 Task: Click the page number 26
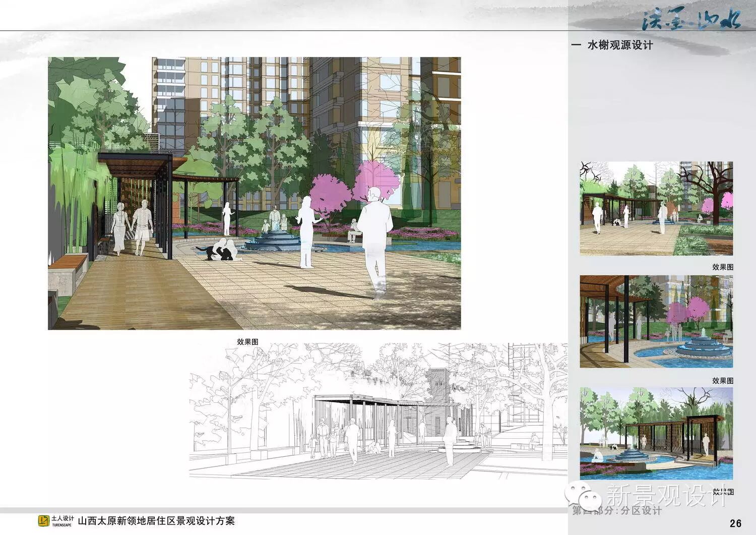736,523
